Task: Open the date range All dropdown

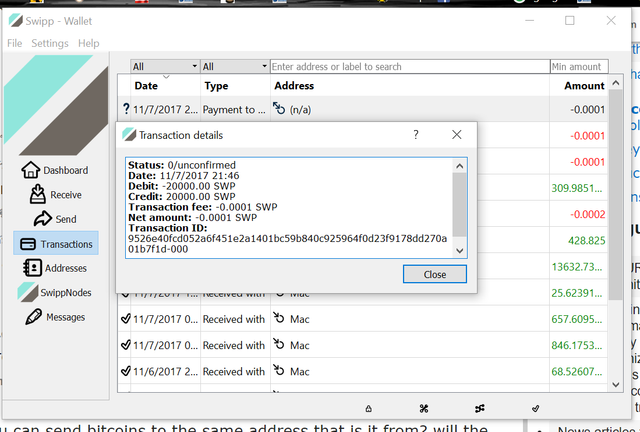Action: pos(165,67)
